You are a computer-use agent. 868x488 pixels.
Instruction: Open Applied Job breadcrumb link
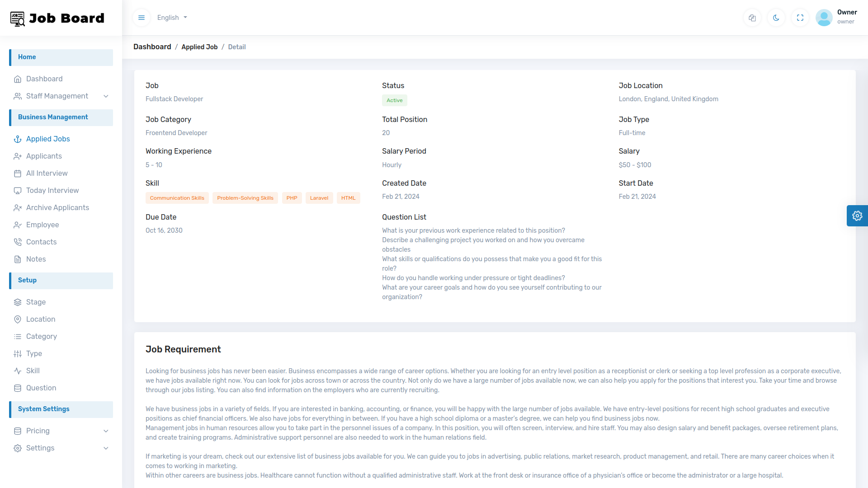coord(199,47)
